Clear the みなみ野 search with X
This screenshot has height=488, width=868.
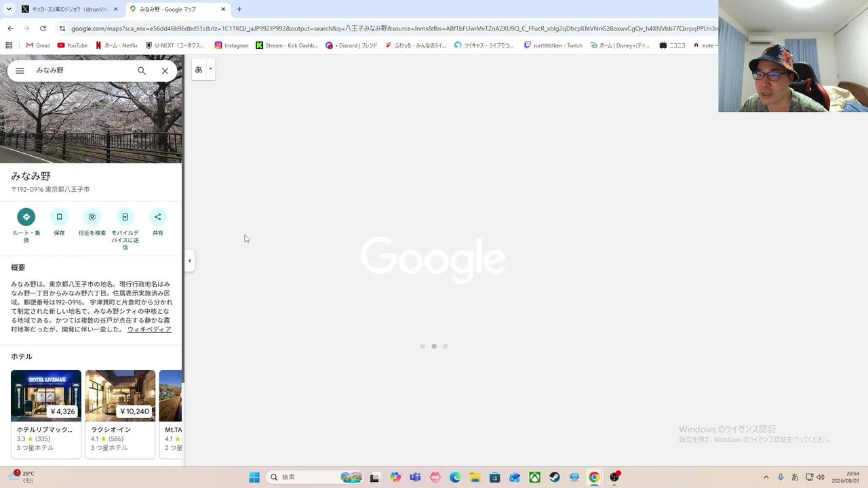click(x=165, y=70)
